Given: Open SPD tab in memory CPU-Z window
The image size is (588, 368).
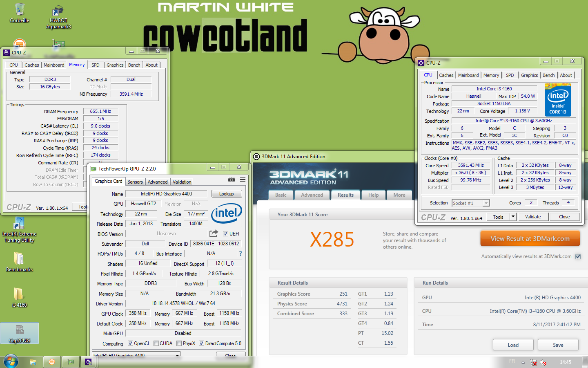Looking at the screenshot, I should [96, 65].
